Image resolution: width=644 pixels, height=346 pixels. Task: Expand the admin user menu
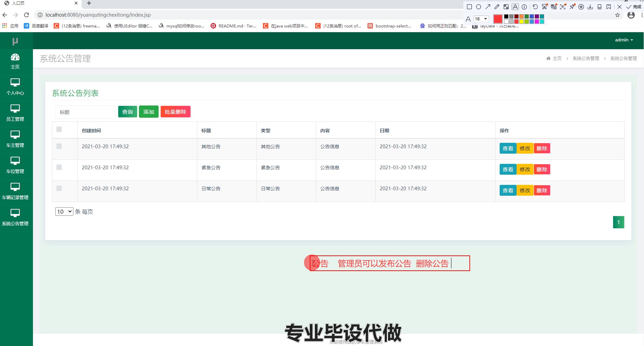(624, 40)
